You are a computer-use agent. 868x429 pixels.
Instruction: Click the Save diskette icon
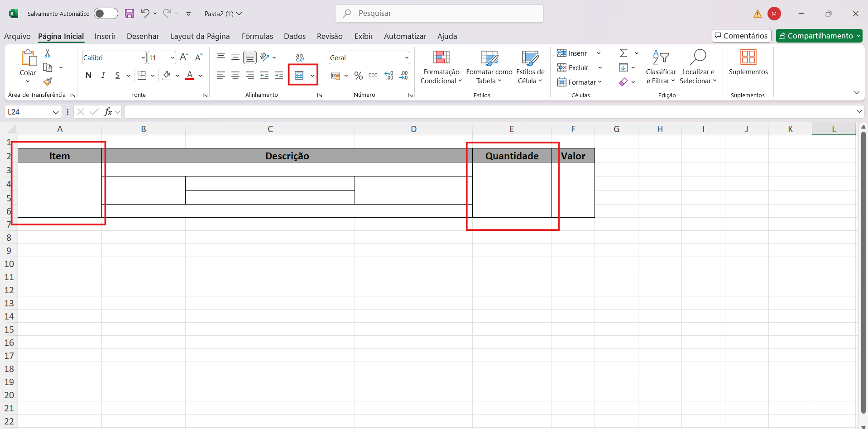tap(129, 14)
